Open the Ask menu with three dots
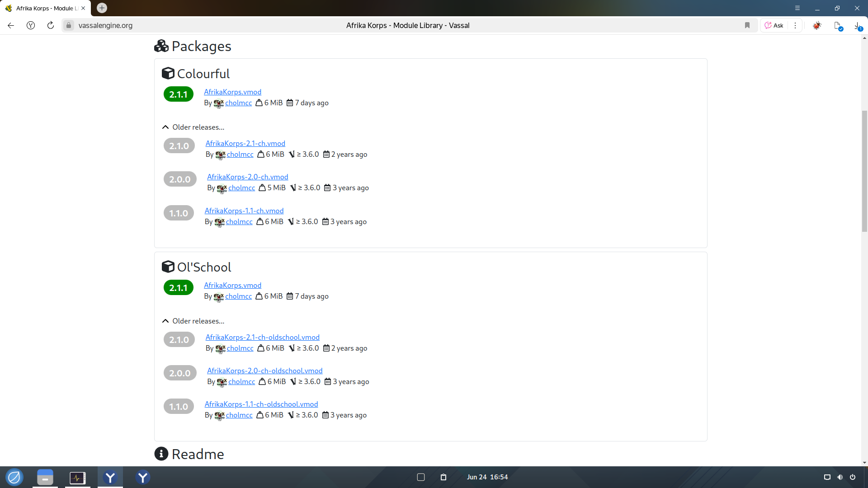This screenshot has width=868, height=488. click(795, 25)
